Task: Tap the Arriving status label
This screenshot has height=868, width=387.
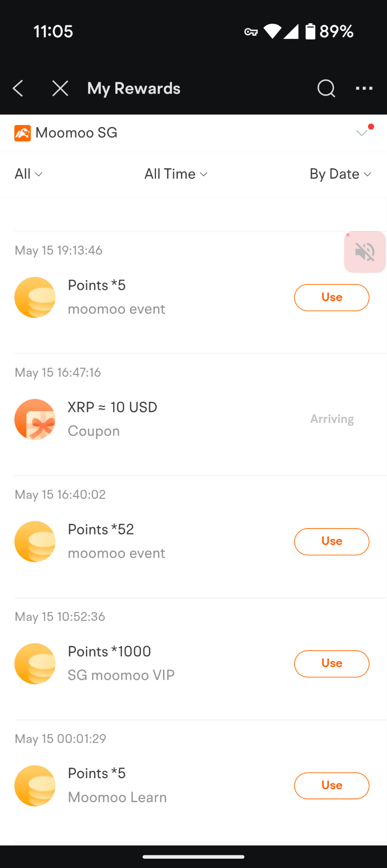Action: tap(332, 419)
